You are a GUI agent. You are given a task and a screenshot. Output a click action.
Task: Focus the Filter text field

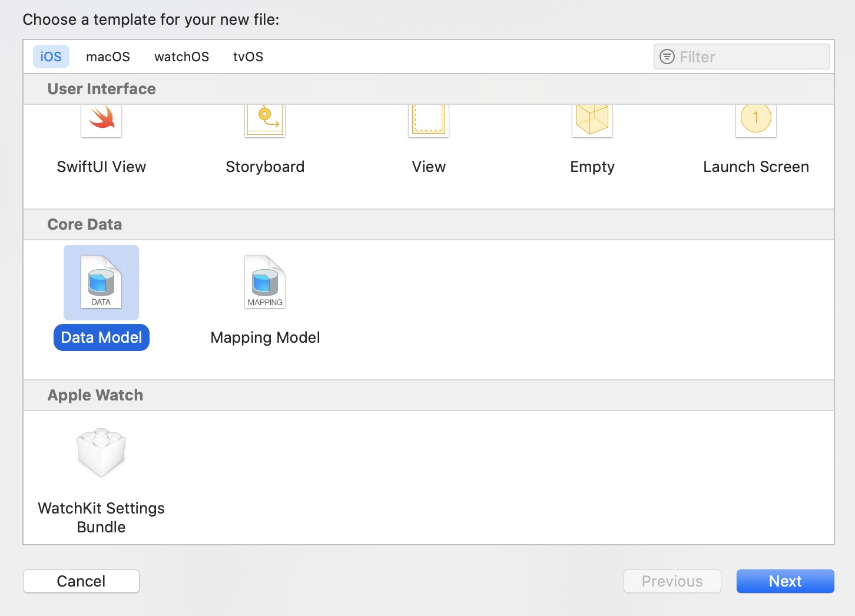742,57
